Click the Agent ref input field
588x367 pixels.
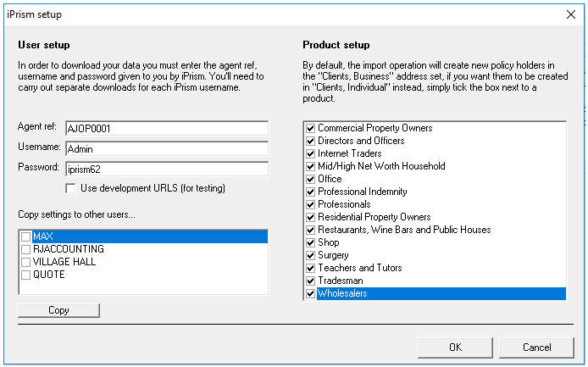coord(164,128)
